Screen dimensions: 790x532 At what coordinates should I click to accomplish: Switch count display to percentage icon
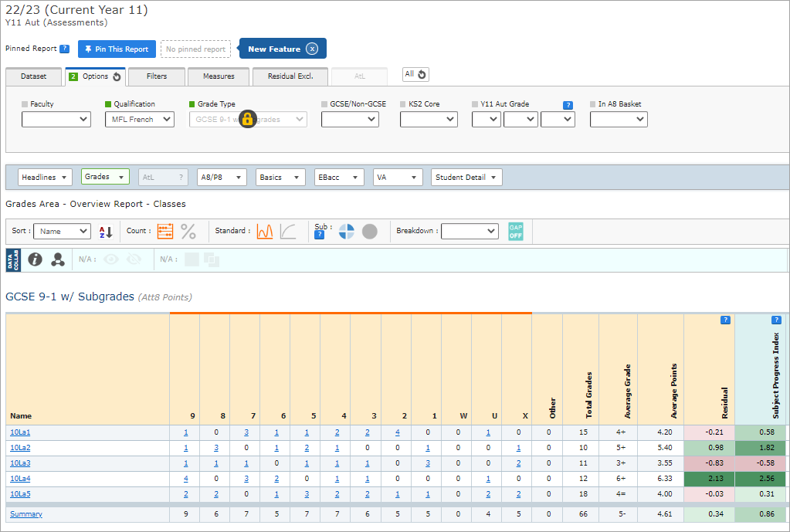click(x=188, y=231)
